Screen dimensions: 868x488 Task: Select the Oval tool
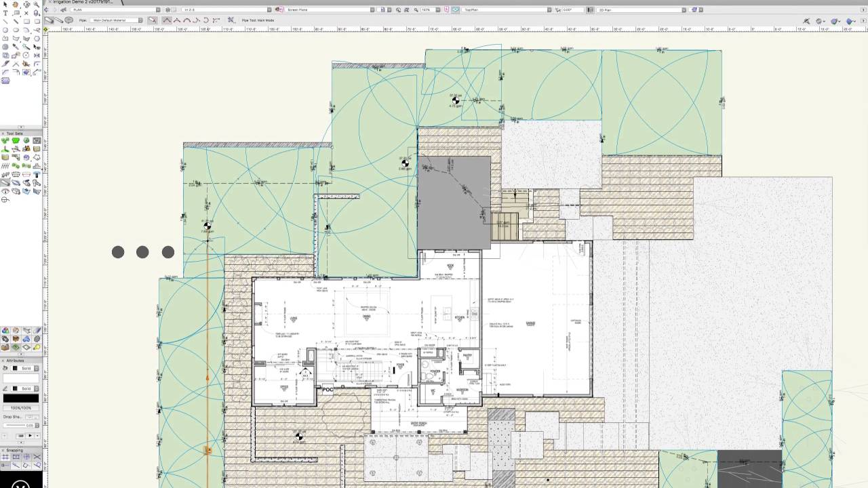click(x=16, y=30)
